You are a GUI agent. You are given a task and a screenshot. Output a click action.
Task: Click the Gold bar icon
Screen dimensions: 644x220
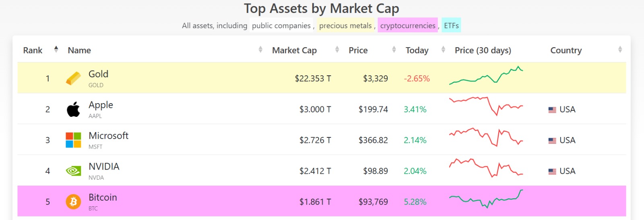coord(73,78)
